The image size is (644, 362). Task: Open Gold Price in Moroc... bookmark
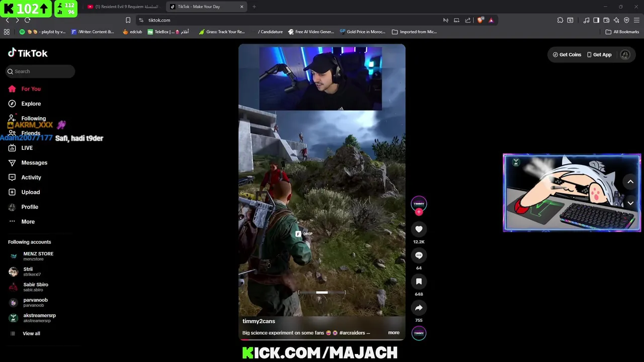[362, 32]
